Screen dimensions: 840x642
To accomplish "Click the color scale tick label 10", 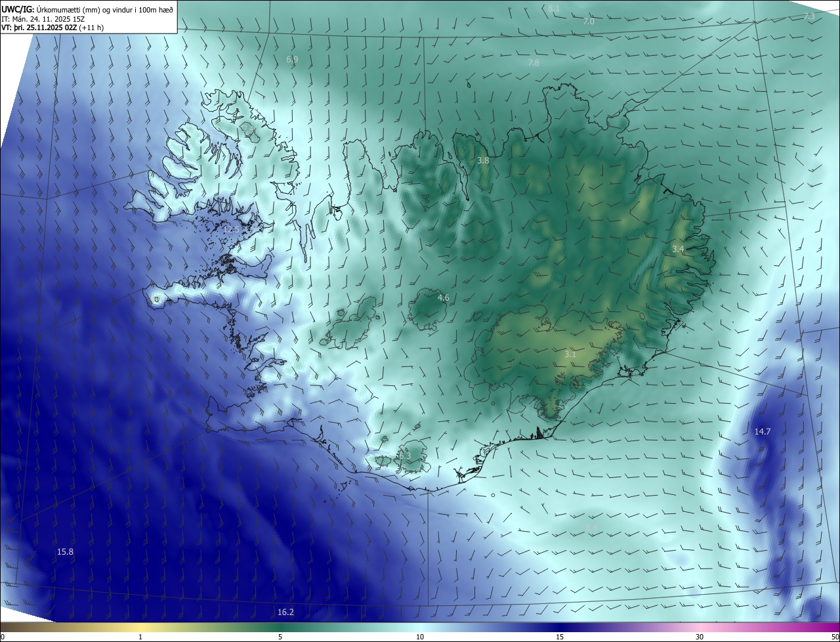I will coord(420,637).
